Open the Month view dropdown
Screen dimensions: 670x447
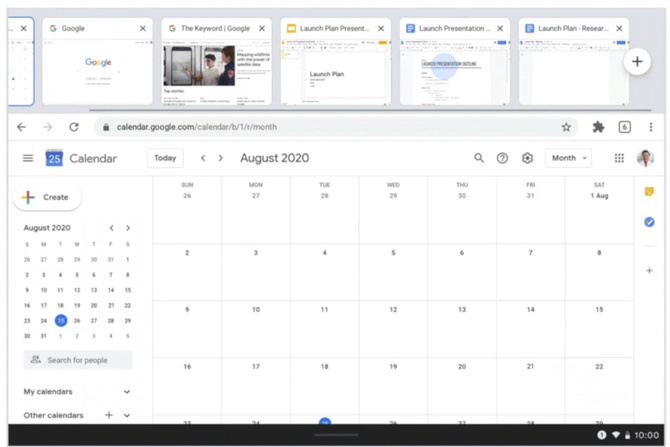[x=568, y=158]
